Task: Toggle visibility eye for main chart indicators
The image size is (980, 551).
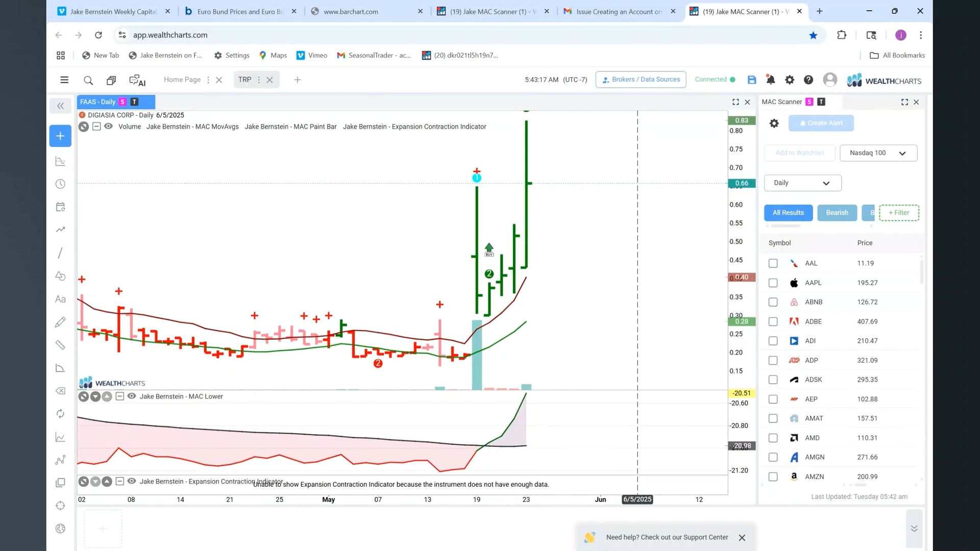Action: 109,126
